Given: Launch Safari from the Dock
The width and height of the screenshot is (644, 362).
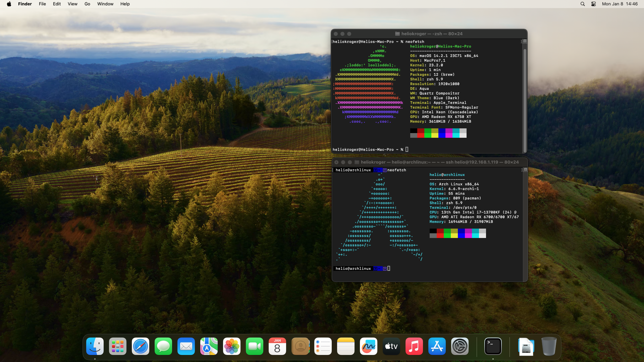Looking at the screenshot, I should coord(141,346).
